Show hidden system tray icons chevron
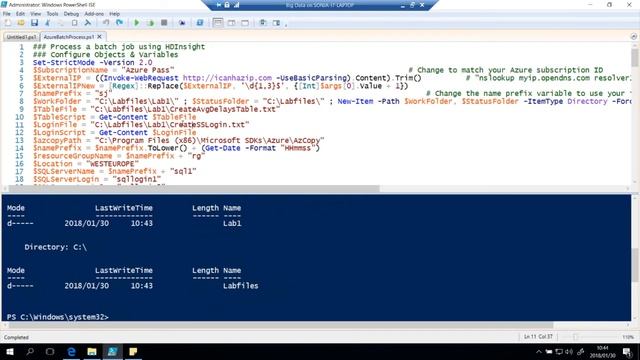640x360 pixels. (x=539, y=352)
